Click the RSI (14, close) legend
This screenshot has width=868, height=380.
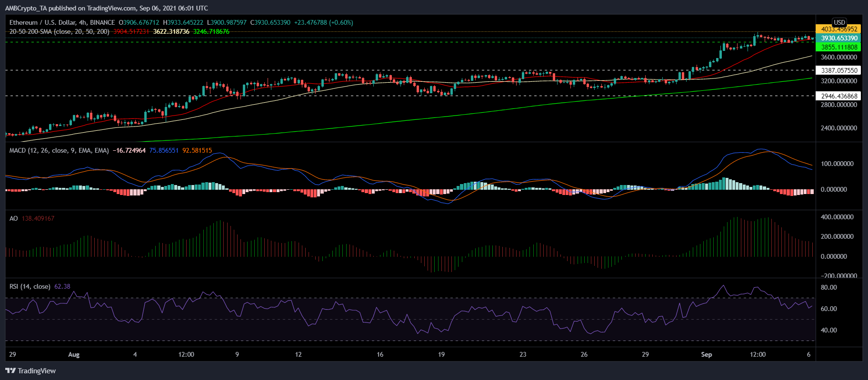[x=30, y=286]
